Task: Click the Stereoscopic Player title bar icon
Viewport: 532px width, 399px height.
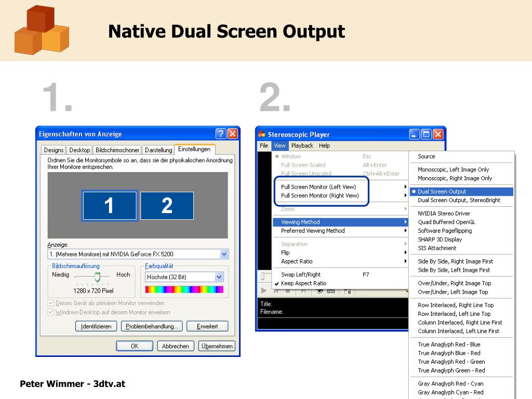Action: click(262, 135)
